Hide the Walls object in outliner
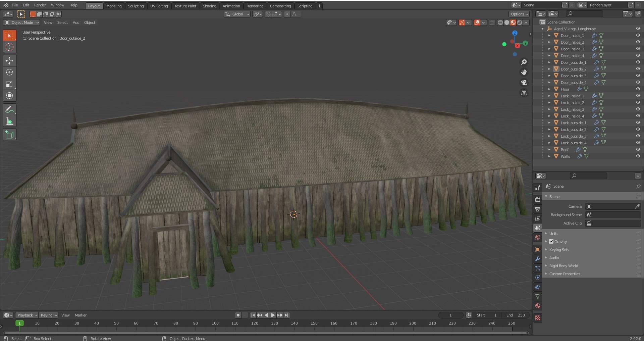Viewport: 644px width, 341px height. tap(638, 156)
